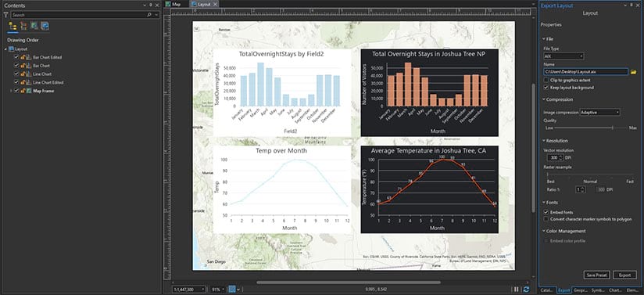Pin the Contents pane
Viewport: 644px width, 295px height.
click(x=151, y=5)
